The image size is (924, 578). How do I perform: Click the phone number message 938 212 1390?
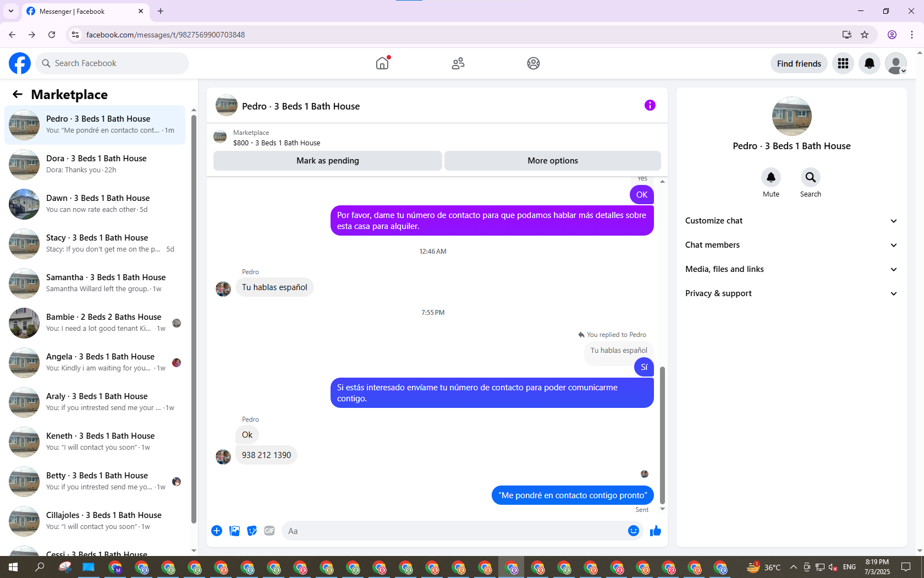[x=266, y=455]
